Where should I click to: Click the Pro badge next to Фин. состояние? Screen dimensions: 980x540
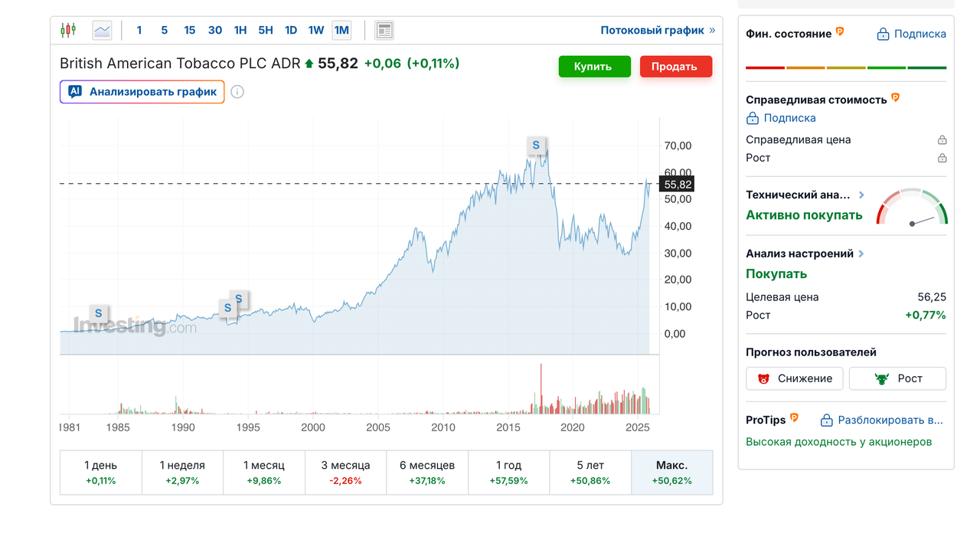[x=840, y=32]
